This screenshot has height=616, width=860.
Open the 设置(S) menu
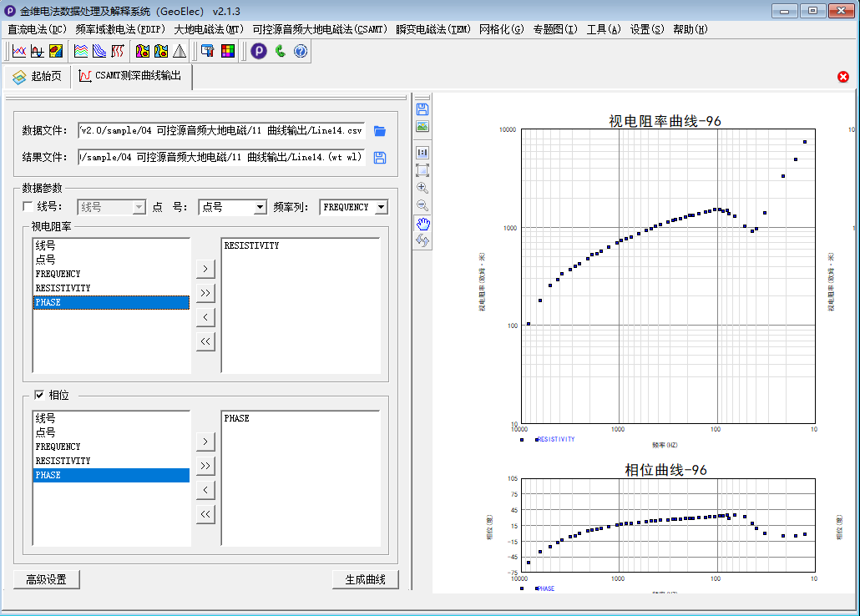[647, 29]
